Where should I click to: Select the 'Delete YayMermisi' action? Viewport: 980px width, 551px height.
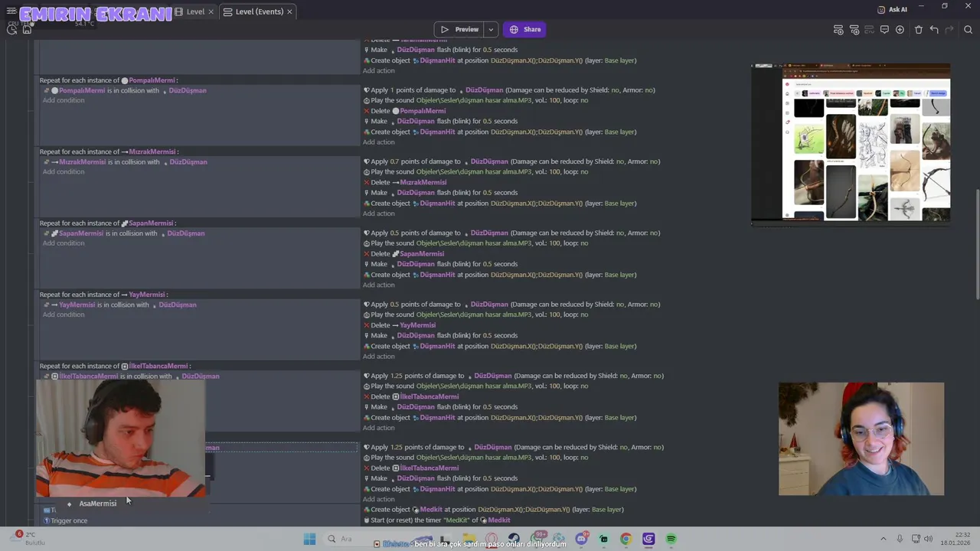[400, 325]
